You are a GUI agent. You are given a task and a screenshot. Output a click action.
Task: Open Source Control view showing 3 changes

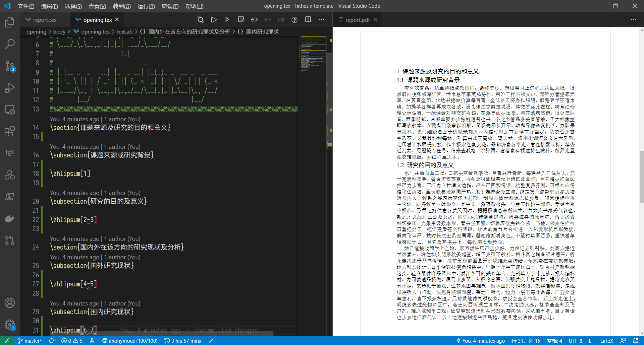coord(9,66)
